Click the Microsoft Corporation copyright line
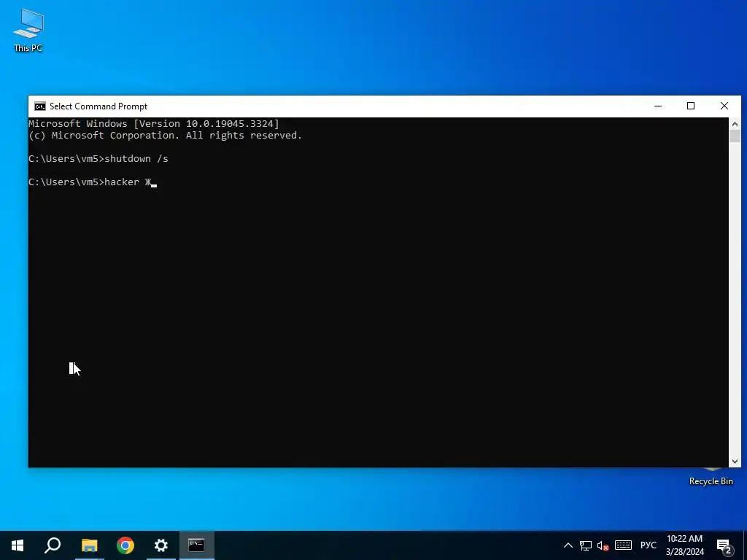Image resolution: width=747 pixels, height=560 pixels. pos(166,135)
